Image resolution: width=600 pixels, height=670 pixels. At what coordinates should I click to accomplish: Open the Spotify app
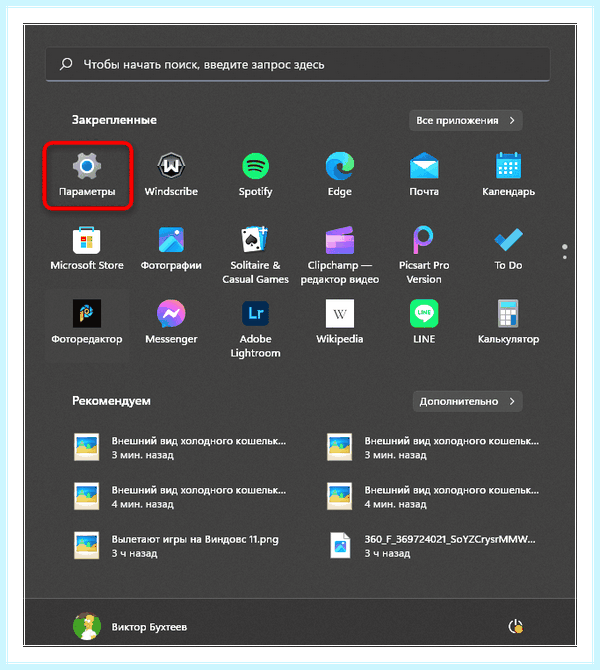(255, 175)
